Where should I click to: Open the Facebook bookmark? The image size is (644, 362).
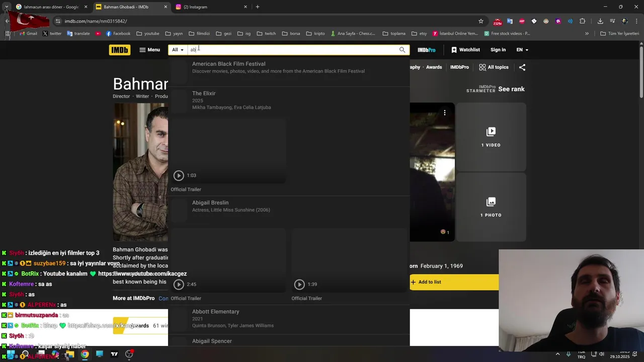point(118,34)
